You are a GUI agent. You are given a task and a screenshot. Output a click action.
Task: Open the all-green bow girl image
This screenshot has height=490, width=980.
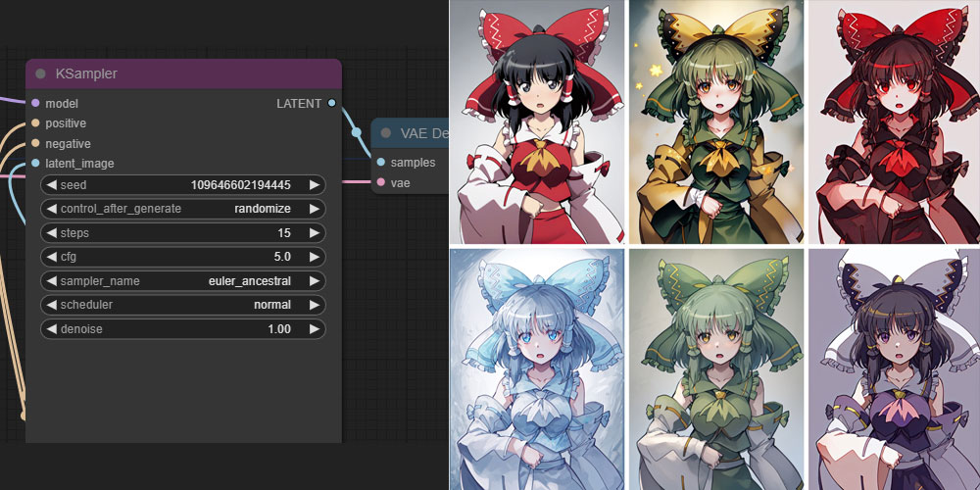[x=715, y=369]
